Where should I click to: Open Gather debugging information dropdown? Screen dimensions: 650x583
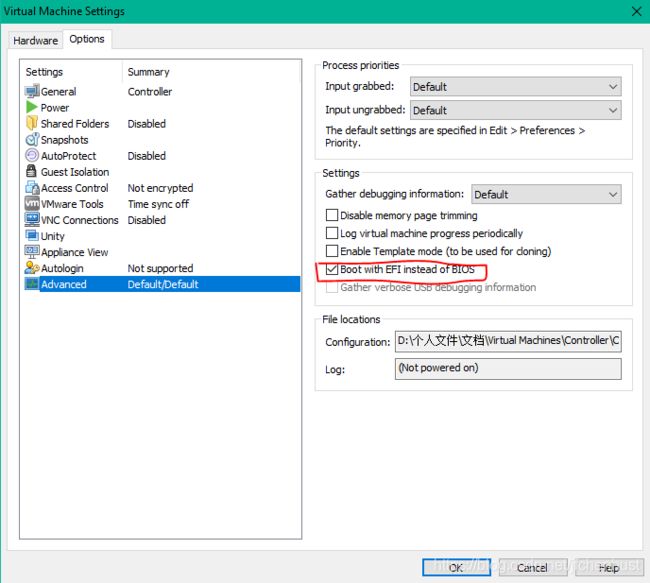[546, 194]
